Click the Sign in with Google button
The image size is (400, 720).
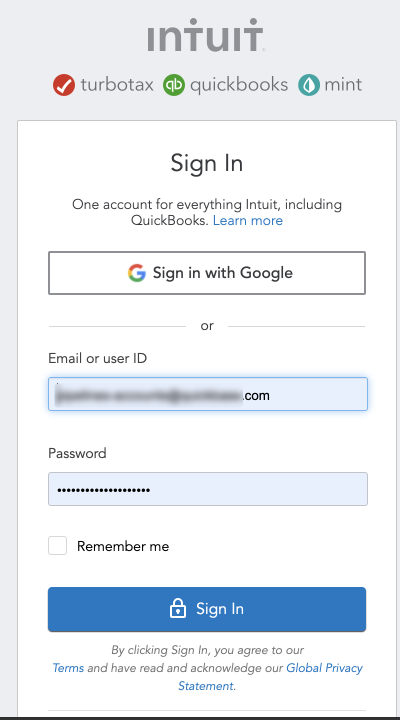(207, 273)
